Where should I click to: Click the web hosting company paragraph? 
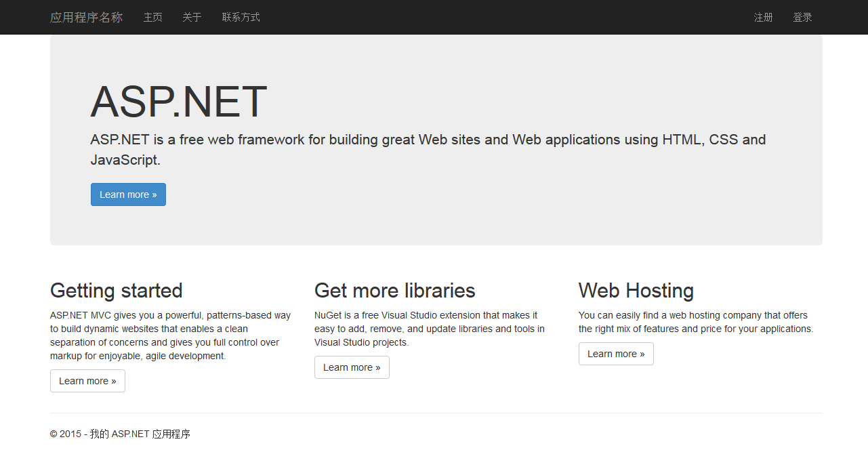(696, 322)
